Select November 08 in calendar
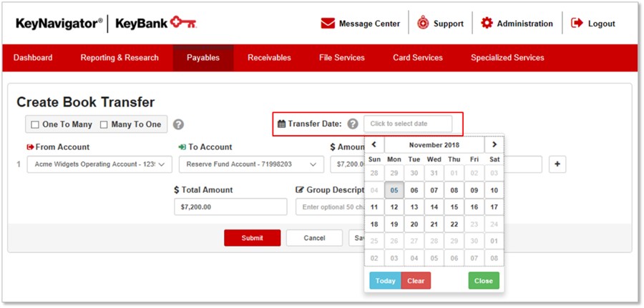644x308 pixels. coord(454,190)
